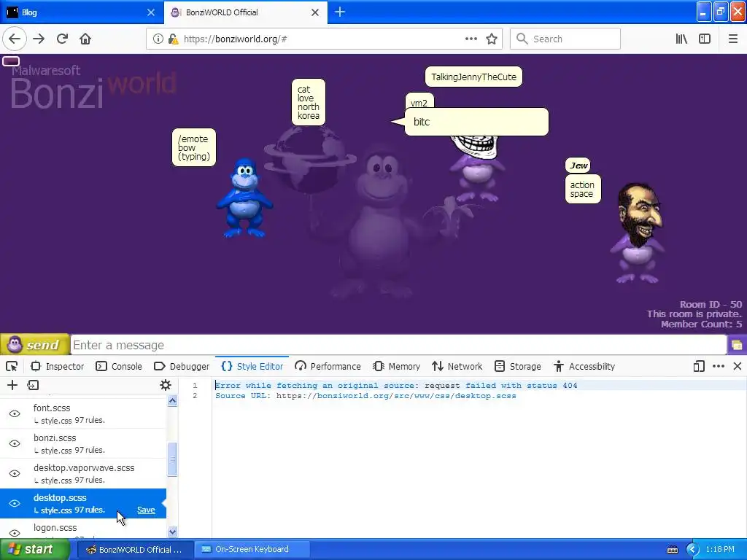Toggle visibility of logon.scss

(15, 533)
